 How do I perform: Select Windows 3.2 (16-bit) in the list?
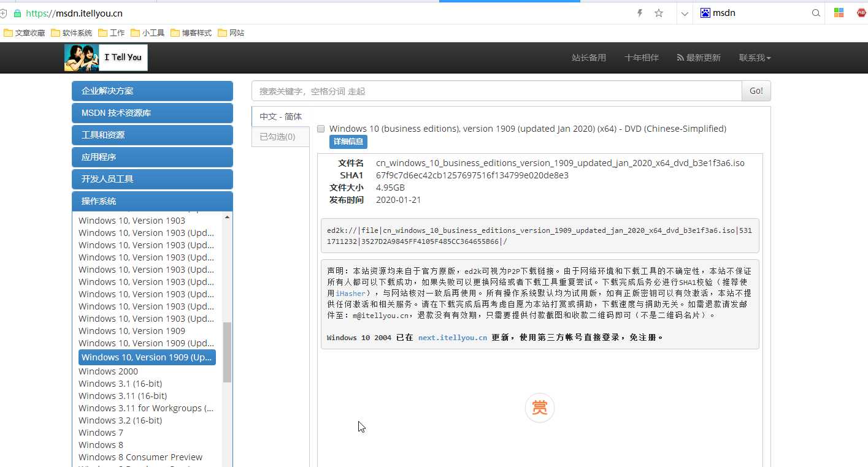[x=120, y=420]
